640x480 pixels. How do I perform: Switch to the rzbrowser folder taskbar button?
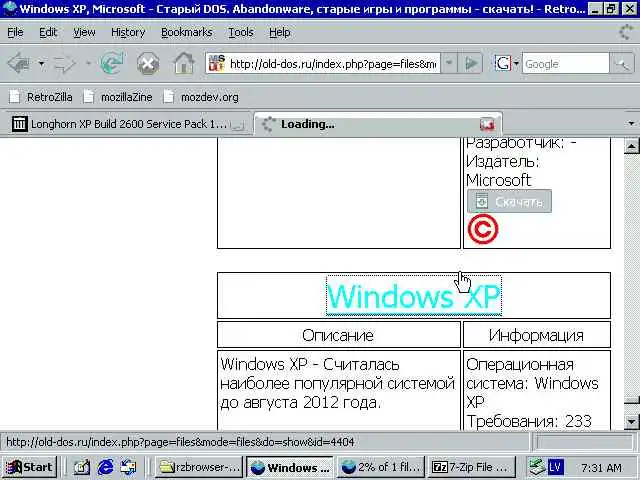pos(199,467)
